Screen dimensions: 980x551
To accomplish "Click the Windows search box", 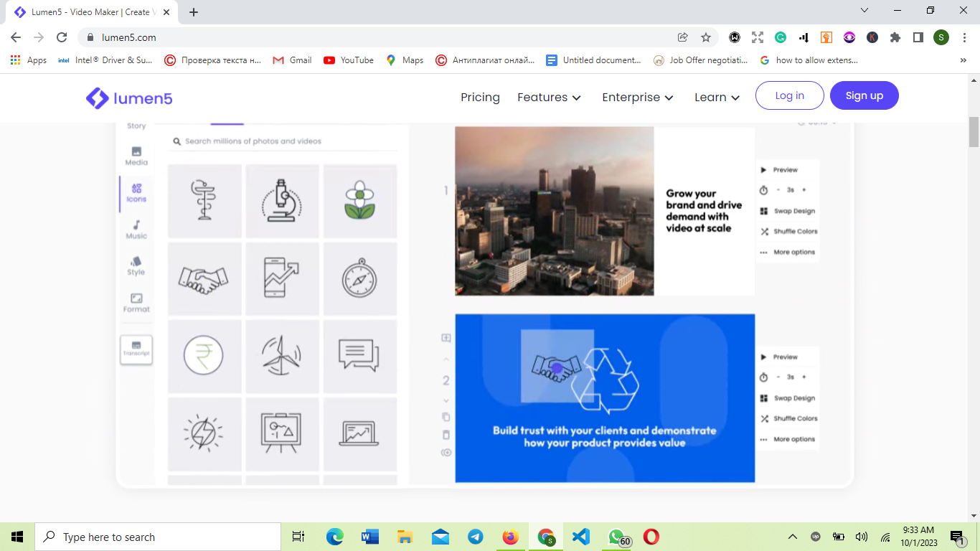I will (158, 537).
